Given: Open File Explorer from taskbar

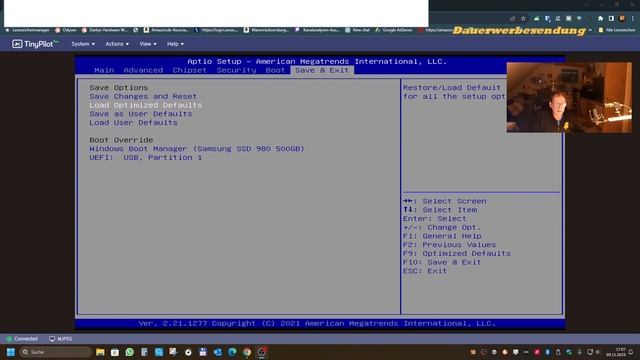Looking at the screenshot, I should 100,352.
